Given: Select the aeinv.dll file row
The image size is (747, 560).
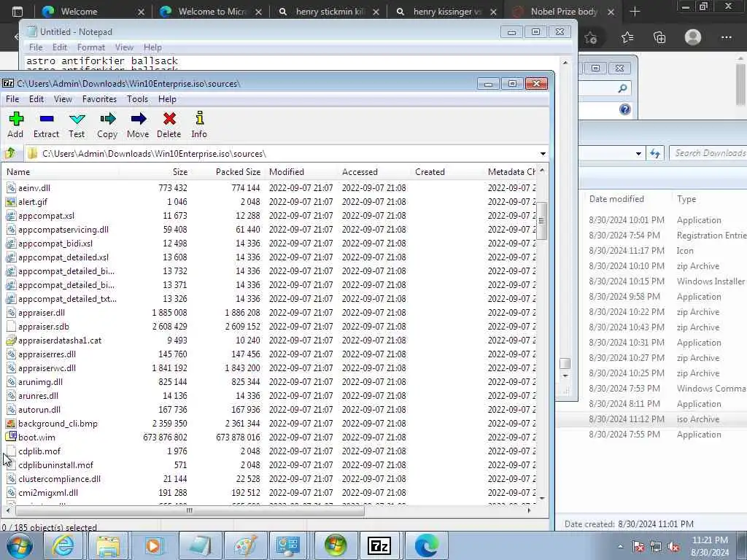Looking at the screenshot, I should coord(270,187).
